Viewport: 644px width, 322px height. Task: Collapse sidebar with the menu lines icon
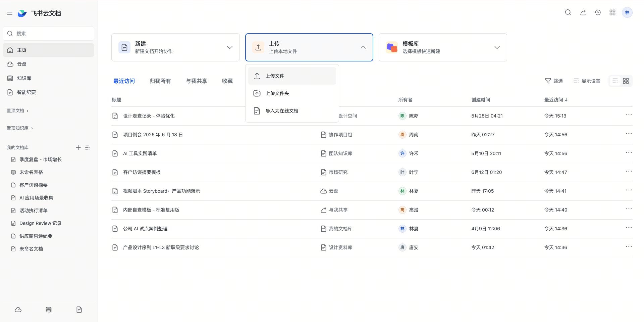(10, 13)
